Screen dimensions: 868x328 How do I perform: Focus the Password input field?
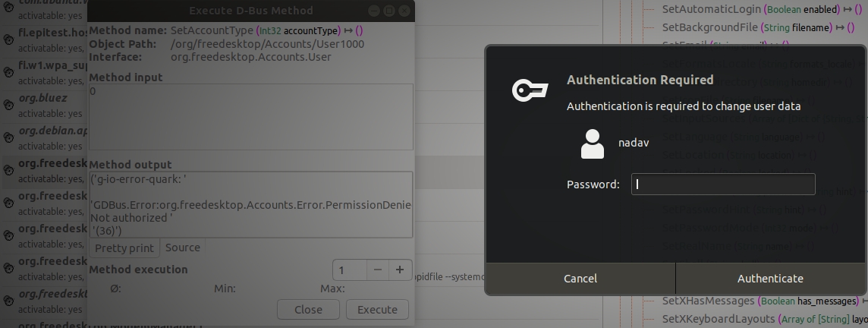tap(722, 184)
